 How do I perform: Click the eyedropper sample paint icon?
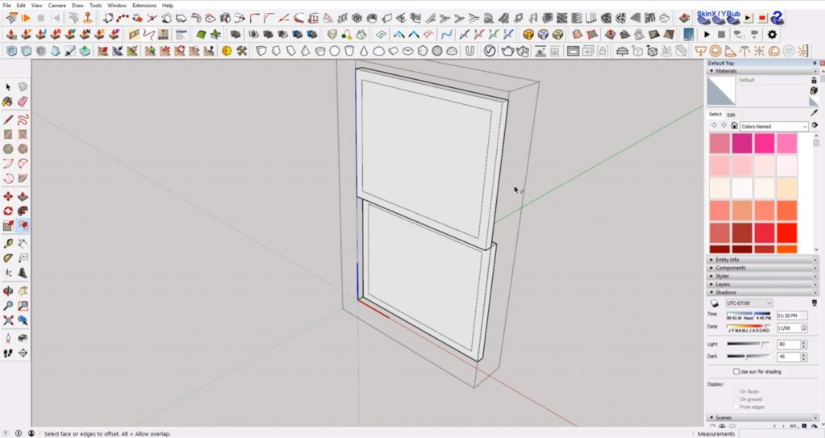814,113
